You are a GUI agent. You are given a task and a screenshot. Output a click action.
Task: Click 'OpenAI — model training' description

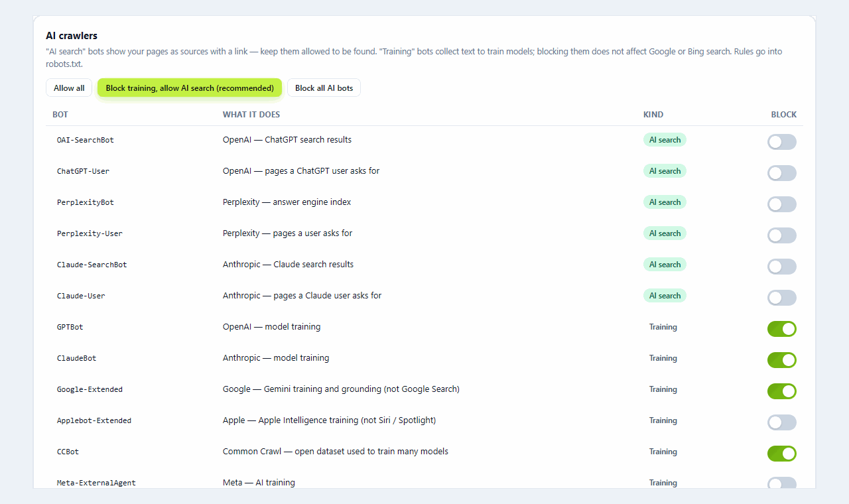[272, 327]
